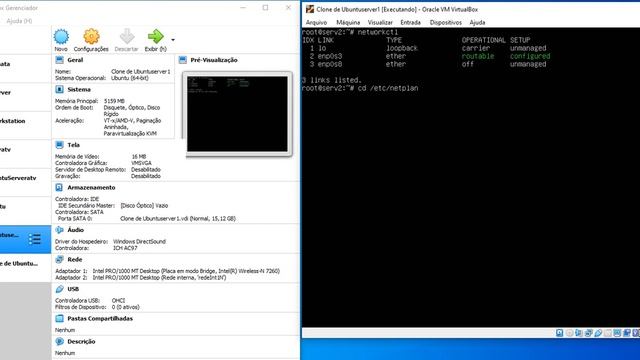Click 'ICH AC97' audio controller value
640x360 pixels.
pyautogui.click(x=125, y=248)
